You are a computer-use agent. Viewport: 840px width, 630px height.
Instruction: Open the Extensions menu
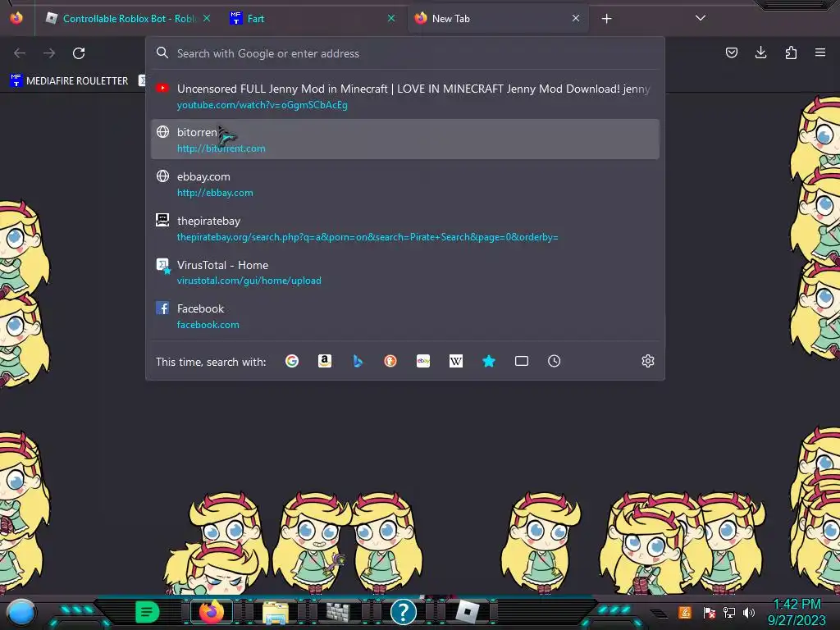coord(791,52)
